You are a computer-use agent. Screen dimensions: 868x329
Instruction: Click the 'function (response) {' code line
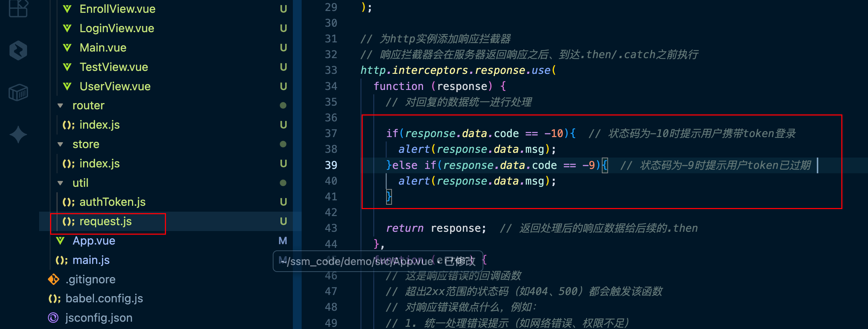[440, 86]
